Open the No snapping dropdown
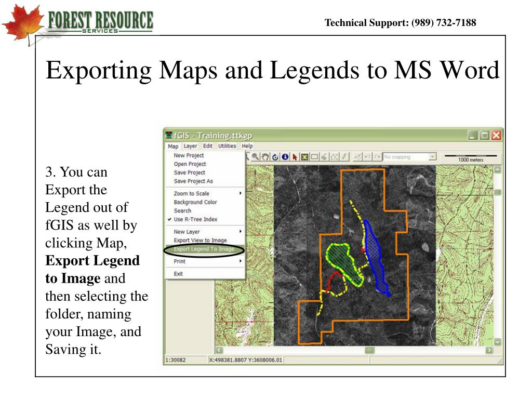Screen dimensions: 532x399 click(432, 157)
